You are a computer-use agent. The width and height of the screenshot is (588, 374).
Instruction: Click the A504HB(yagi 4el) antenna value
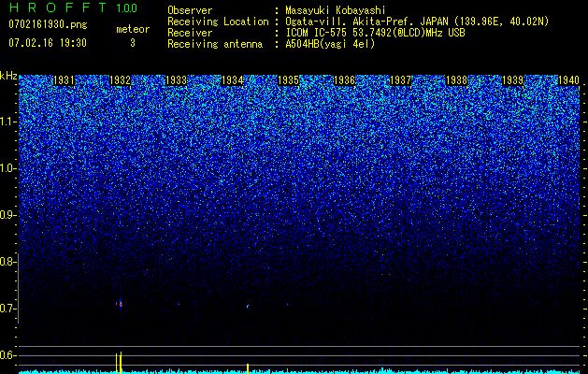[x=330, y=44]
